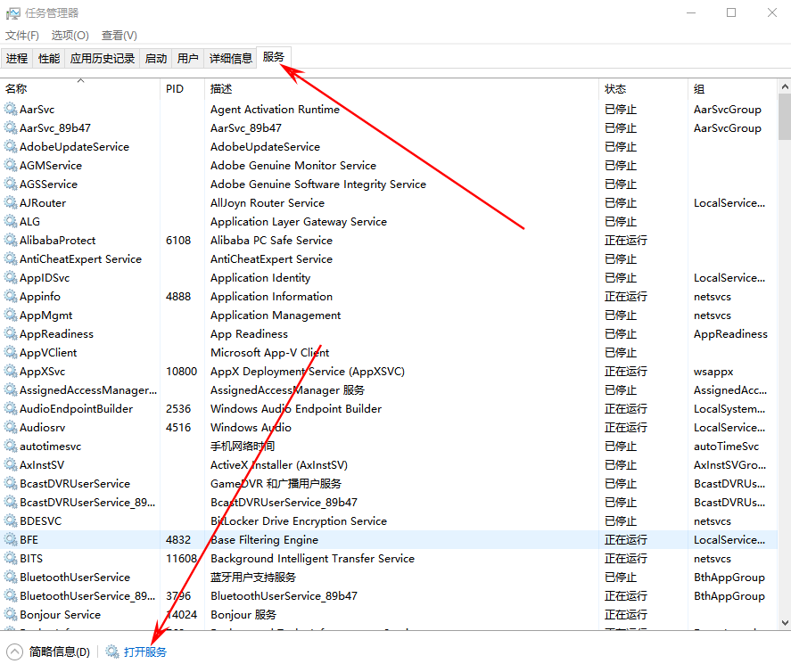Select the AudioEndpointBuilder gear icon
The height and width of the screenshot is (672, 791).
tap(11, 408)
